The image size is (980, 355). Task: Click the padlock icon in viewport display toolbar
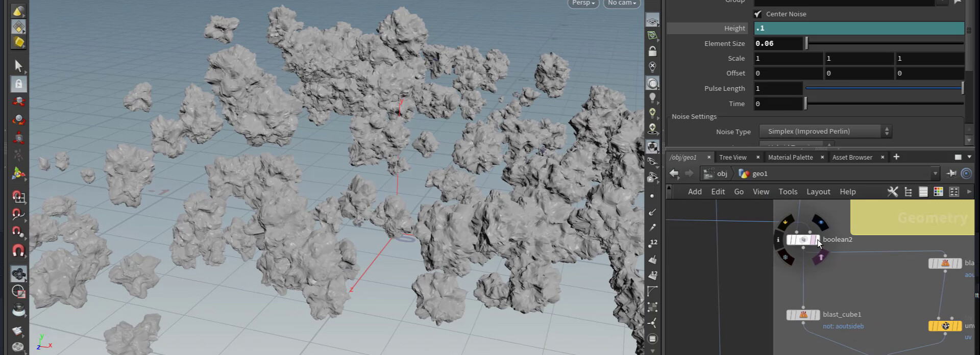652,51
